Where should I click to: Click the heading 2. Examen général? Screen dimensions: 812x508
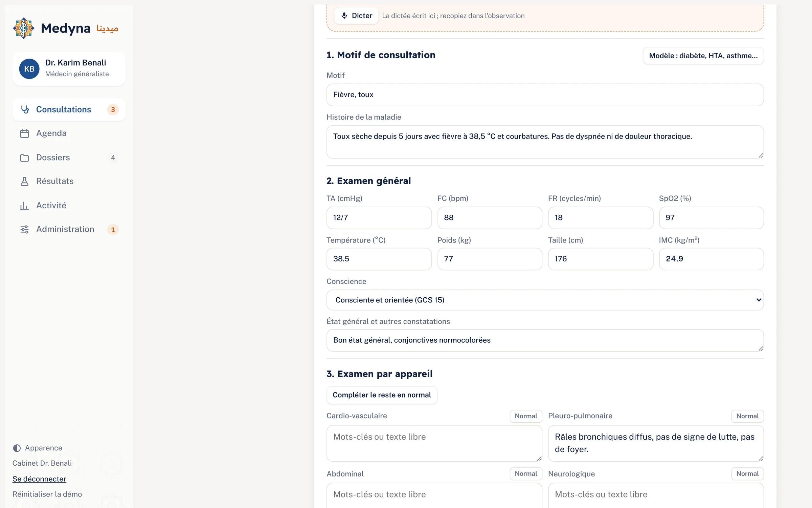[368, 181]
